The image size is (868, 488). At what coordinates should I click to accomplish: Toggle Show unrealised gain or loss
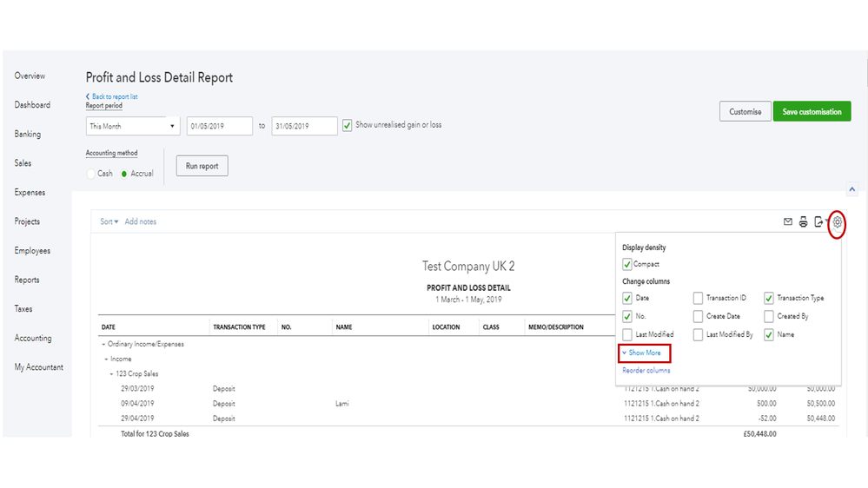(x=348, y=125)
